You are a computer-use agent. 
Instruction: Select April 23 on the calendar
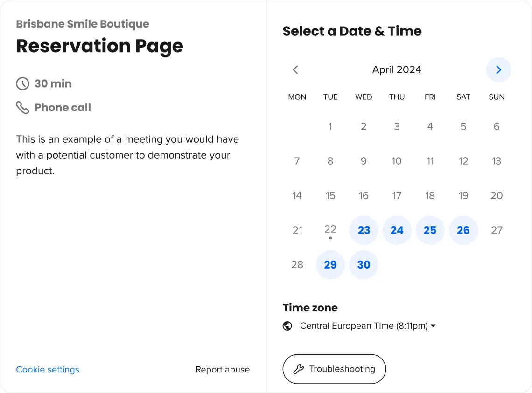tap(364, 230)
